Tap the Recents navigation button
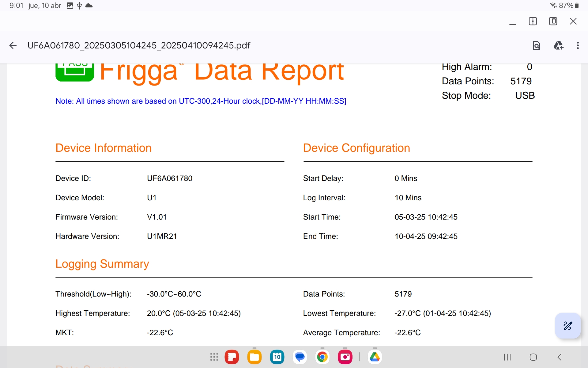 click(507, 357)
